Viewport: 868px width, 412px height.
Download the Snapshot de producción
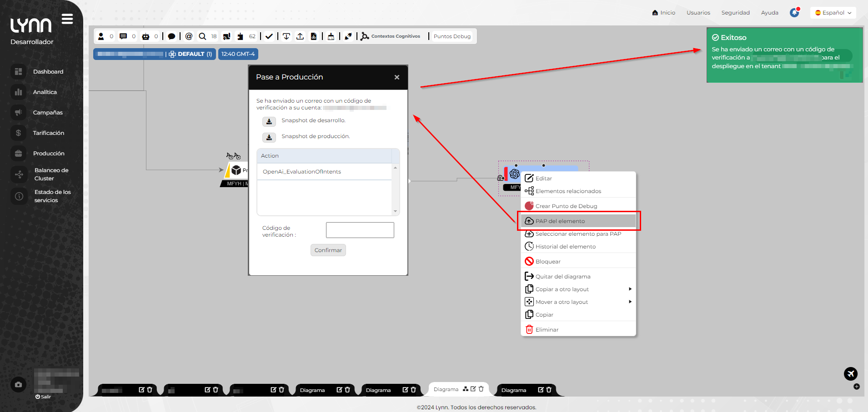(269, 137)
